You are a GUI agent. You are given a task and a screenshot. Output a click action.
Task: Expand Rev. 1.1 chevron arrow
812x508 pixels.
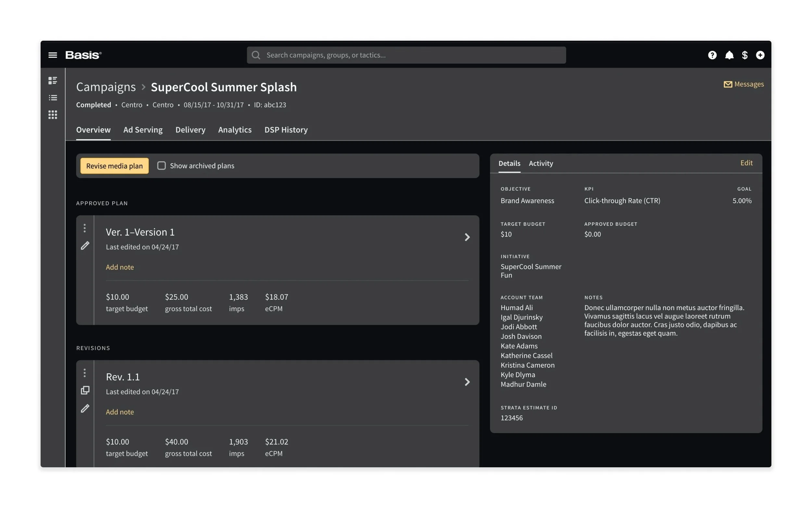467,382
